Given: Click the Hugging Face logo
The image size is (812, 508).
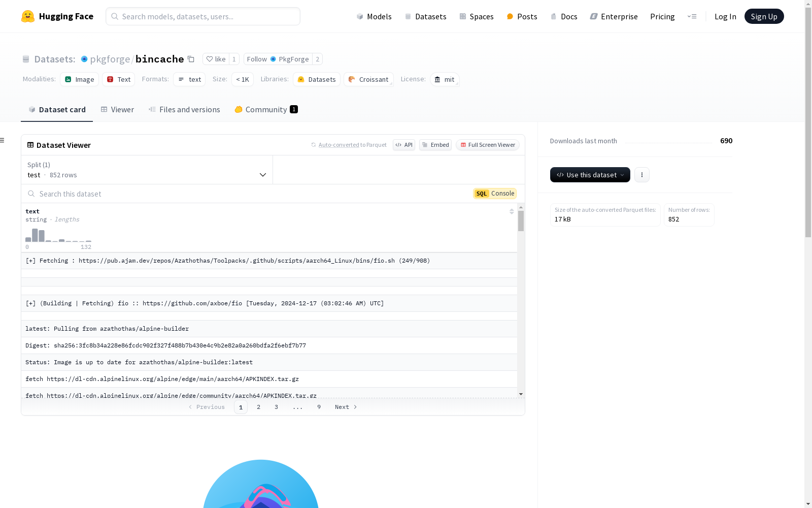Looking at the screenshot, I should tap(57, 16).
